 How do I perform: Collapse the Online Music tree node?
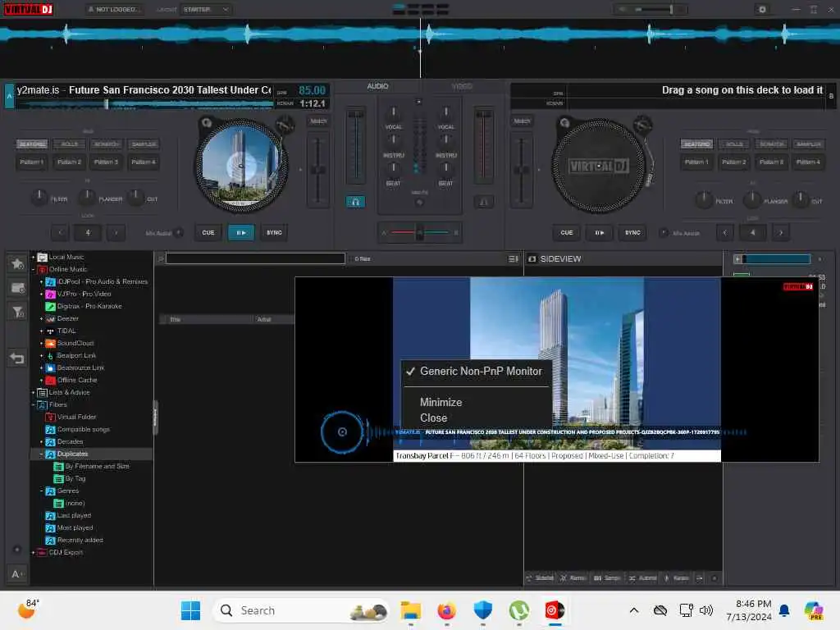point(33,269)
